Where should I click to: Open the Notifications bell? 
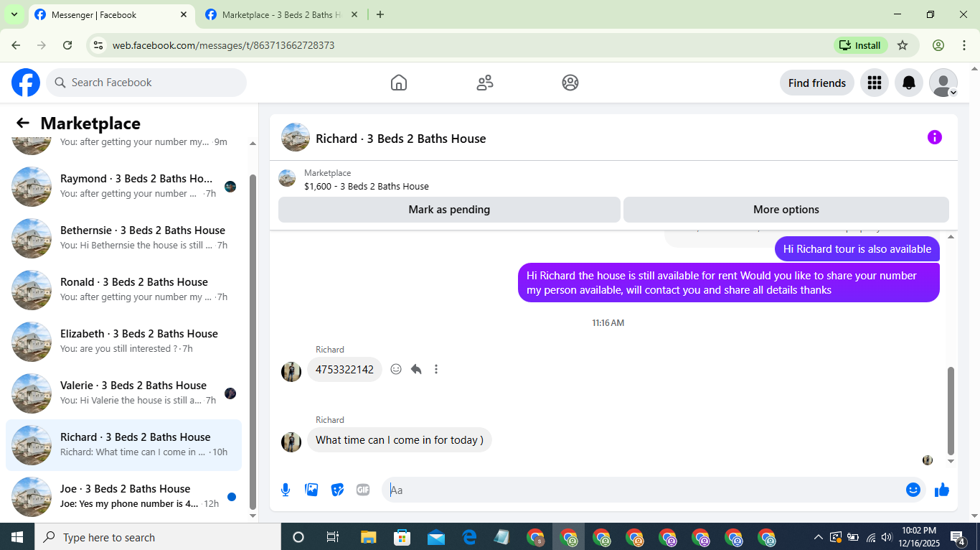click(x=909, y=83)
